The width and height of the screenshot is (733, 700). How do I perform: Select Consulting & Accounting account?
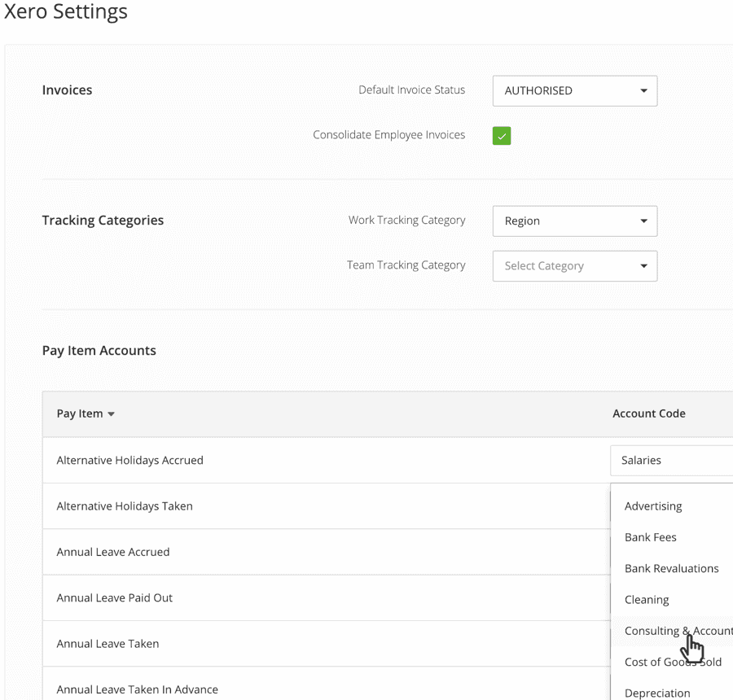(x=676, y=631)
